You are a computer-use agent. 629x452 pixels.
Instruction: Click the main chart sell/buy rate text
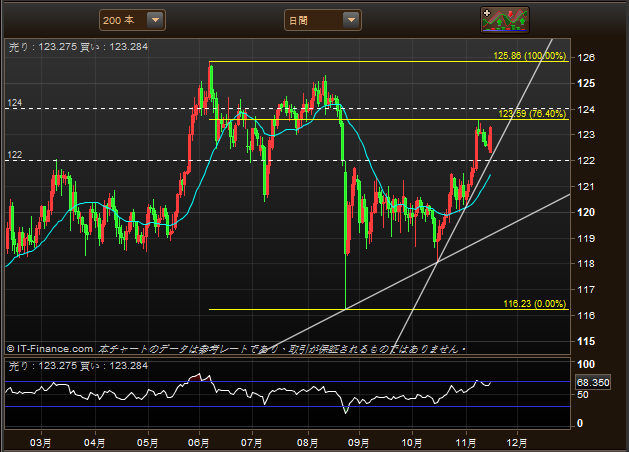(x=78, y=47)
